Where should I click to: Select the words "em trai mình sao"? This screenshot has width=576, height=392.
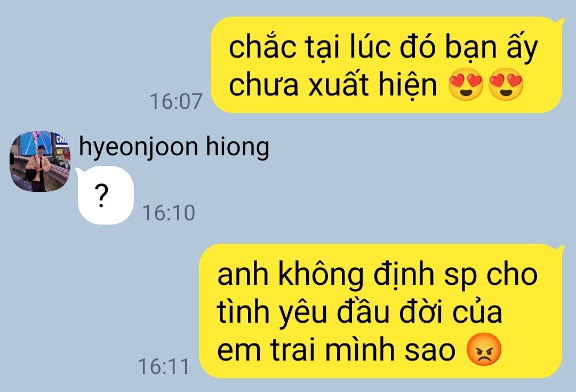point(336,350)
